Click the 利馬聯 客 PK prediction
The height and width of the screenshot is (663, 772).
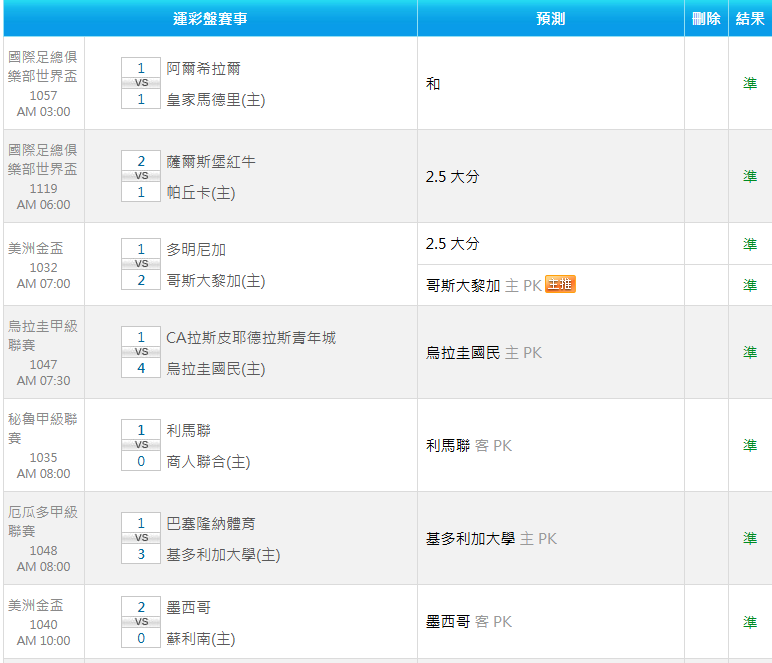click(469, 445)
